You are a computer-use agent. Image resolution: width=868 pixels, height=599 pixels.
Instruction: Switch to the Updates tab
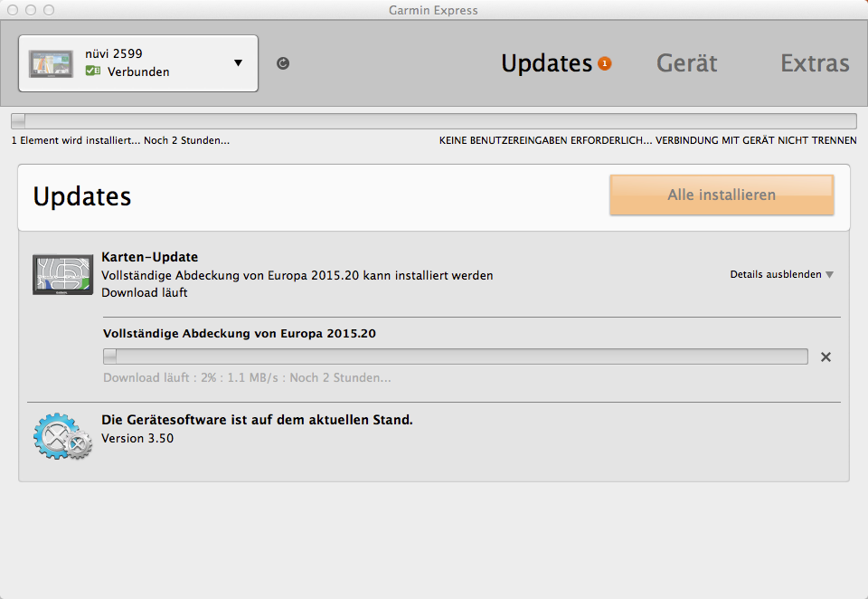(x=546, y=63)
